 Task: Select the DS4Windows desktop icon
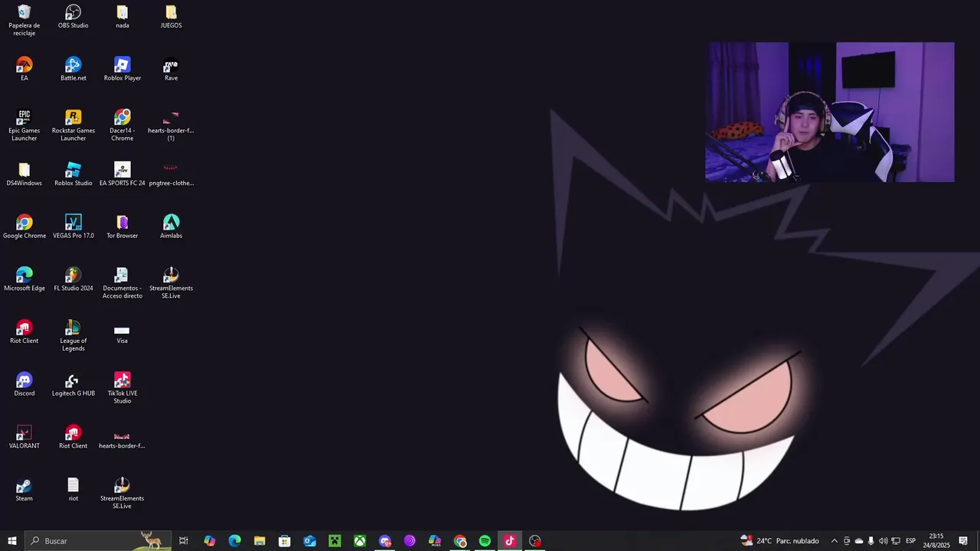24,174
